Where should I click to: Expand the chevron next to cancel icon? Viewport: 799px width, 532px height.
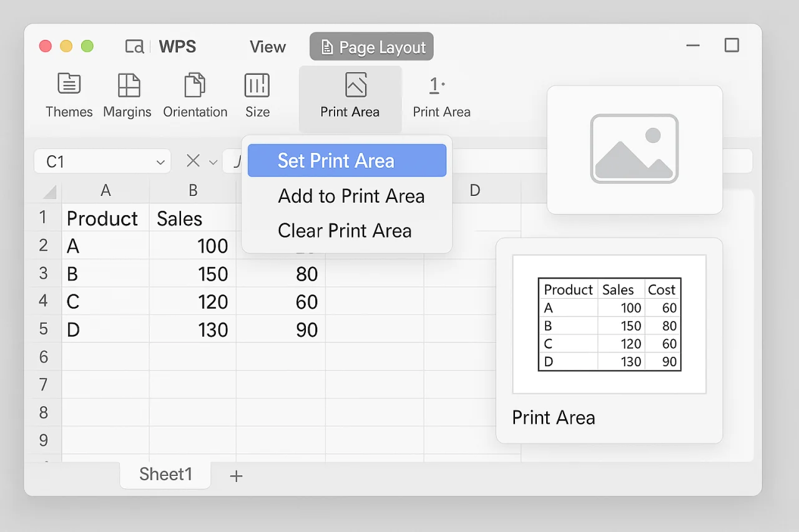click(213, 162)
